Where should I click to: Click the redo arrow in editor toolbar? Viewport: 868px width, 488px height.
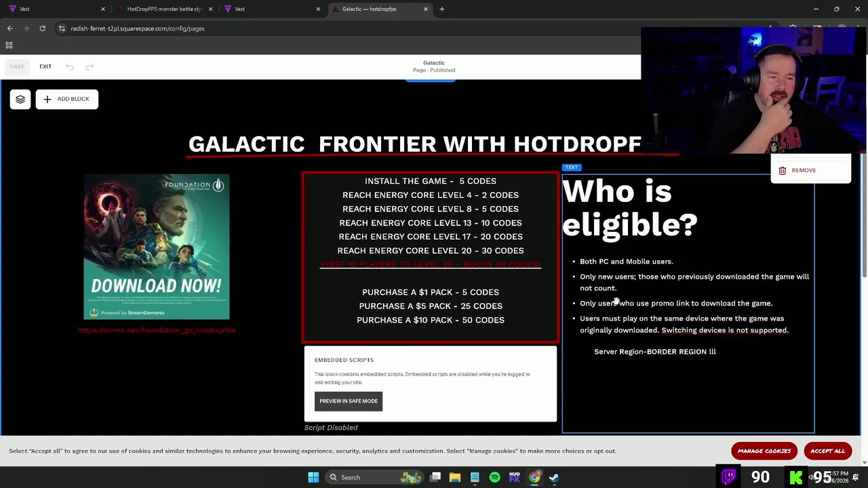pyautogui.click(x=90, y=66)
